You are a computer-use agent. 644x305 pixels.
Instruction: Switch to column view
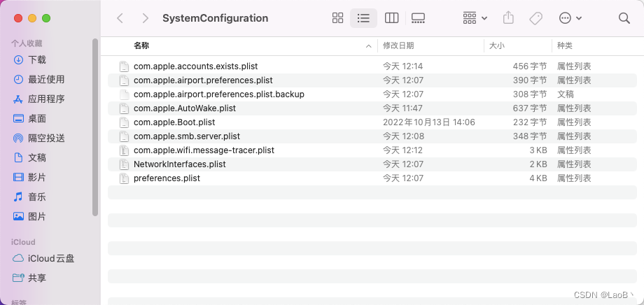391,18
